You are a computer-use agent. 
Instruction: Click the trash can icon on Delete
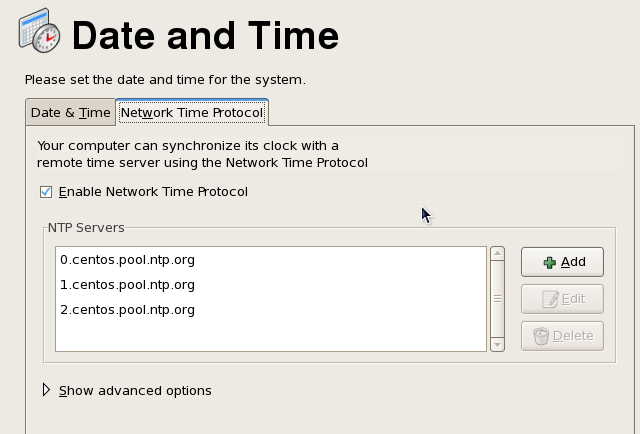pos(541,336)
